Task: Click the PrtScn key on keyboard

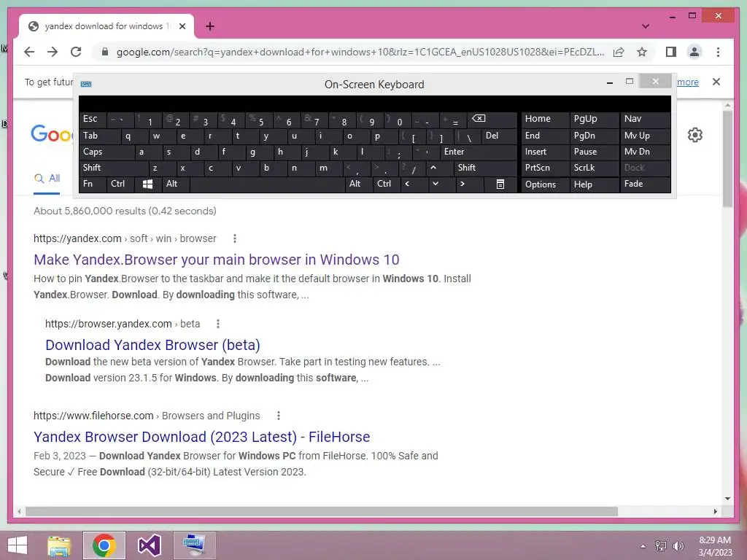Action: 546,168
